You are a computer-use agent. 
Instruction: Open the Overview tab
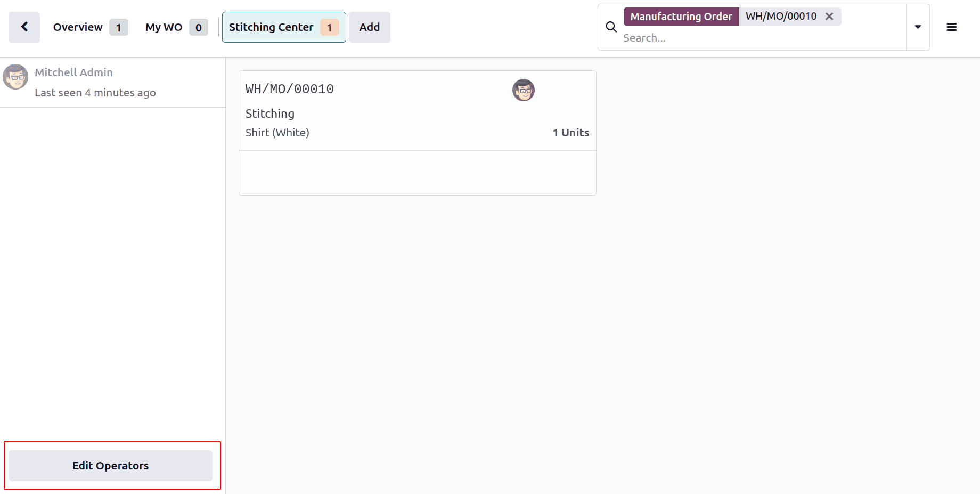pos(90,27)
